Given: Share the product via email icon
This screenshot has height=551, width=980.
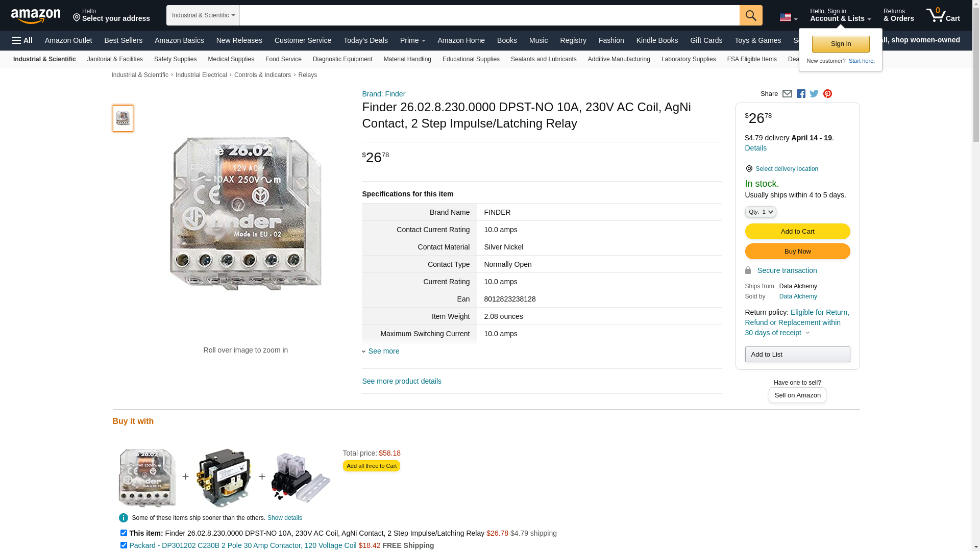Looking at the screenshot, I should [787, 94].
